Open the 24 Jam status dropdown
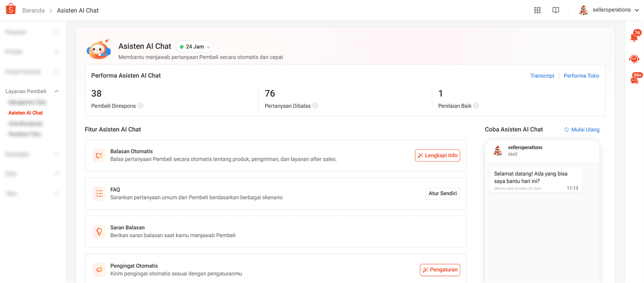The width and height of the screenshot is (644, 283). [x=194, y=47]
